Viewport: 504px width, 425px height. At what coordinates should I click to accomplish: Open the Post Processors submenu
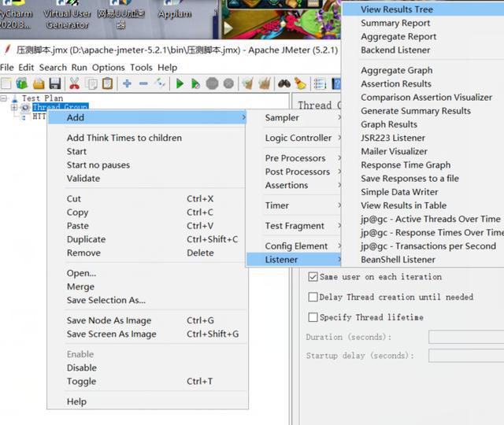click(294, 172)
